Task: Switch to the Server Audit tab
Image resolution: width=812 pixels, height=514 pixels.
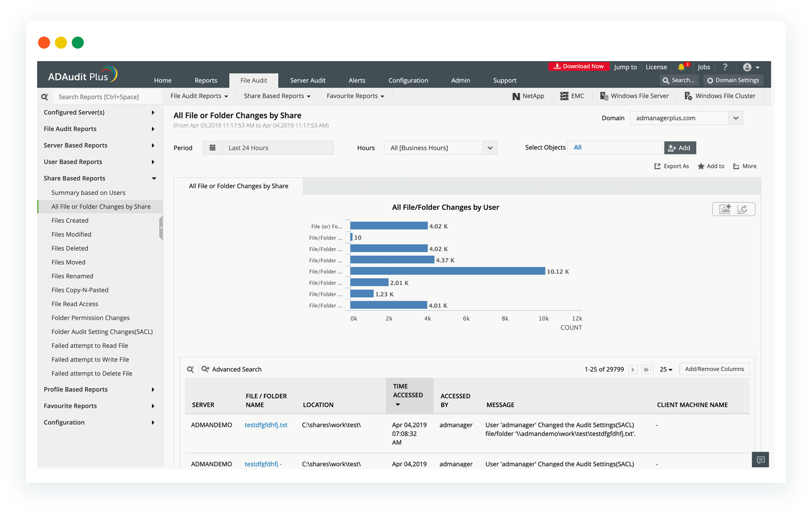Action: pyautogui.click(x=308, y=80)
